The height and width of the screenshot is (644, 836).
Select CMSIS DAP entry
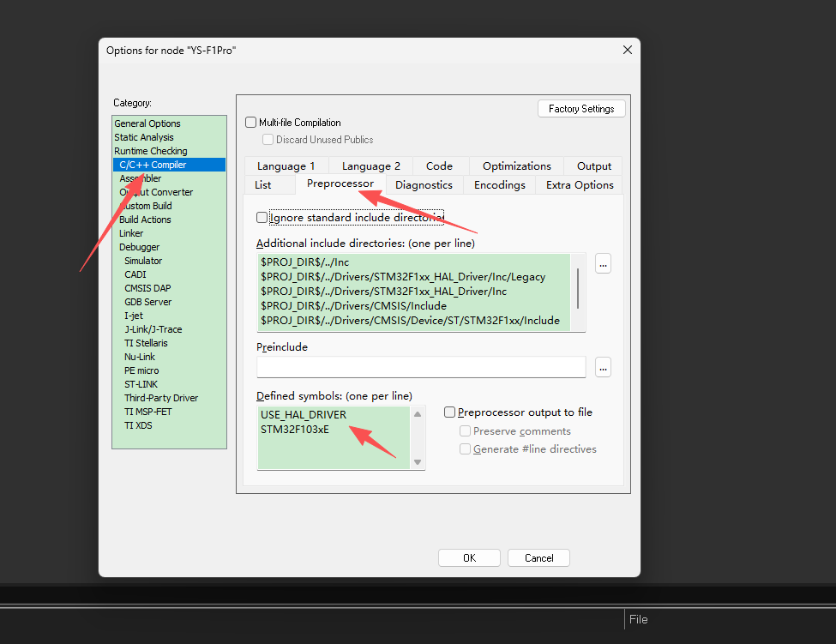169,288
